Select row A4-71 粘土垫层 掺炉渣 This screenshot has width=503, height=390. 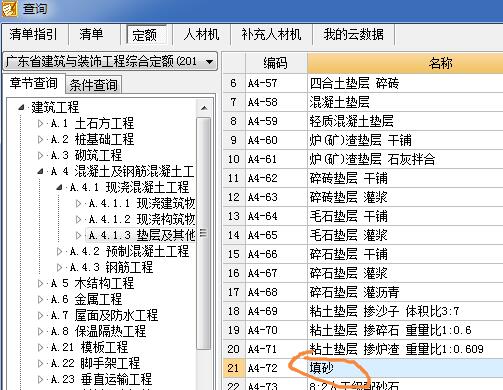(x=363, y=349)
